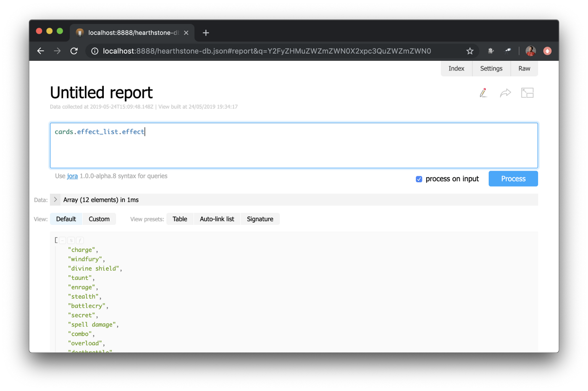Reload the page
This screenshot has width=588, height=391.
click(x=74, y=51)
